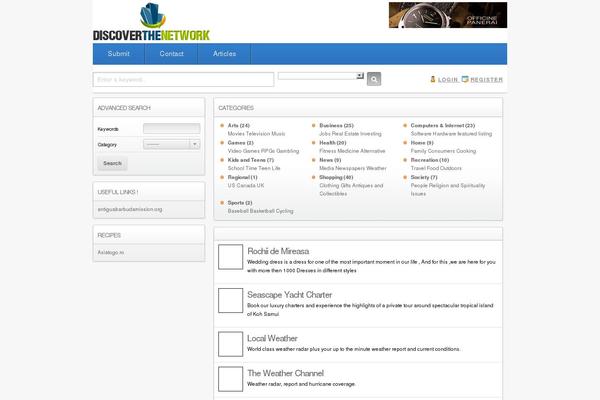Screen dimensions: 600x400
Task: Open the Asiatogo.ro recipes link
Action: 111,253
